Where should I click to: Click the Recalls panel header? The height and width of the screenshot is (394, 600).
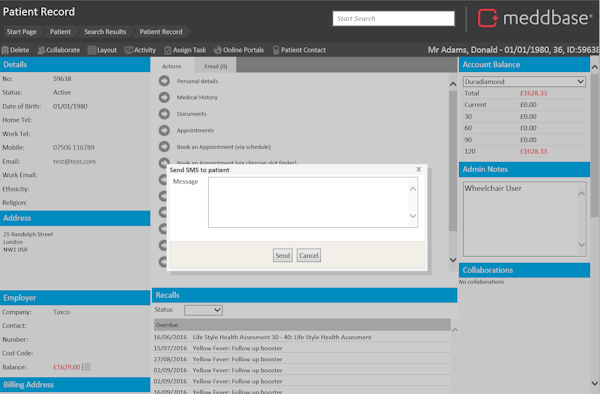coord(305,295)
